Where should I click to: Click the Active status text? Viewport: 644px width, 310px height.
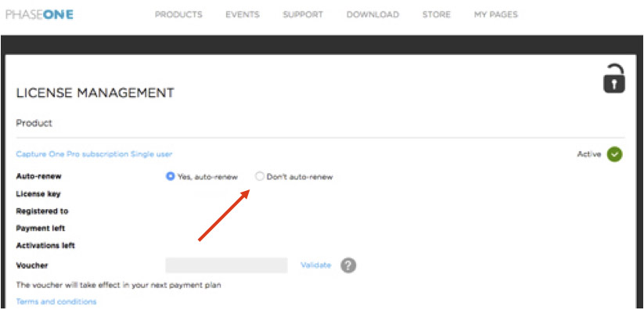(x=589, y=154)
